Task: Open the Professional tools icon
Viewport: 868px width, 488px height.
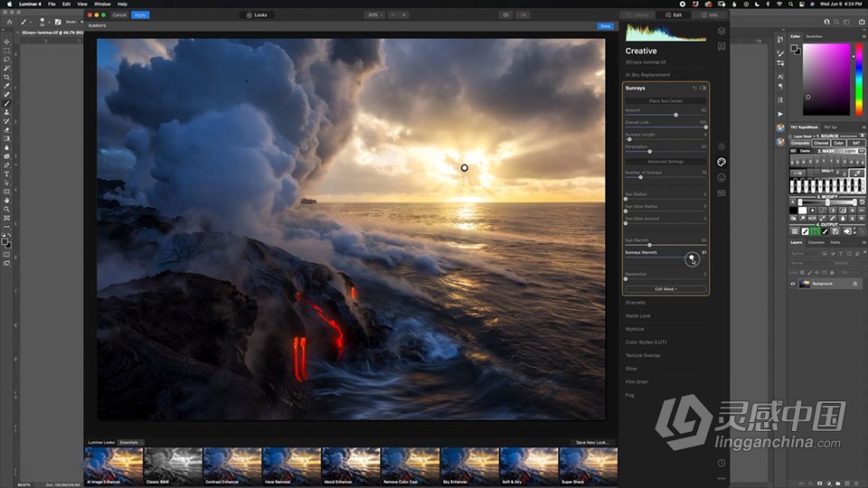Action: coord(722,193)
